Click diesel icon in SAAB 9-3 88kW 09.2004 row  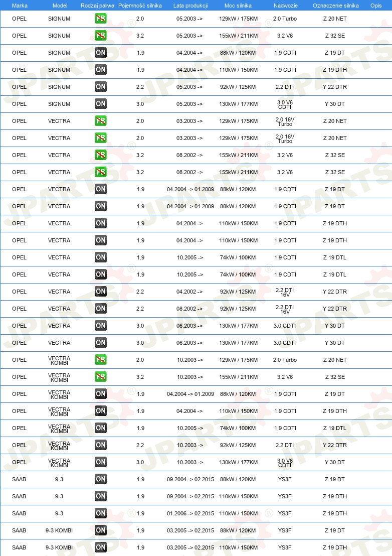[x=101, y=479]
